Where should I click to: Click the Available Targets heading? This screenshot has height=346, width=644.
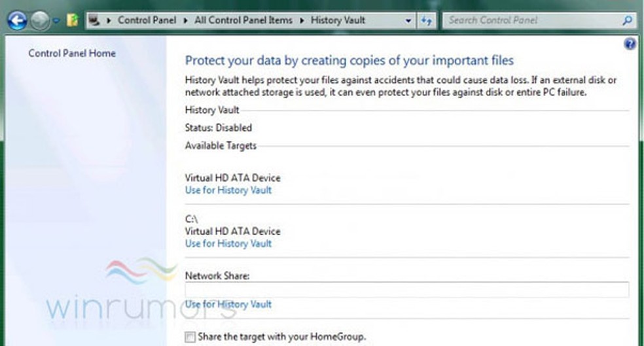coord(221,146)
